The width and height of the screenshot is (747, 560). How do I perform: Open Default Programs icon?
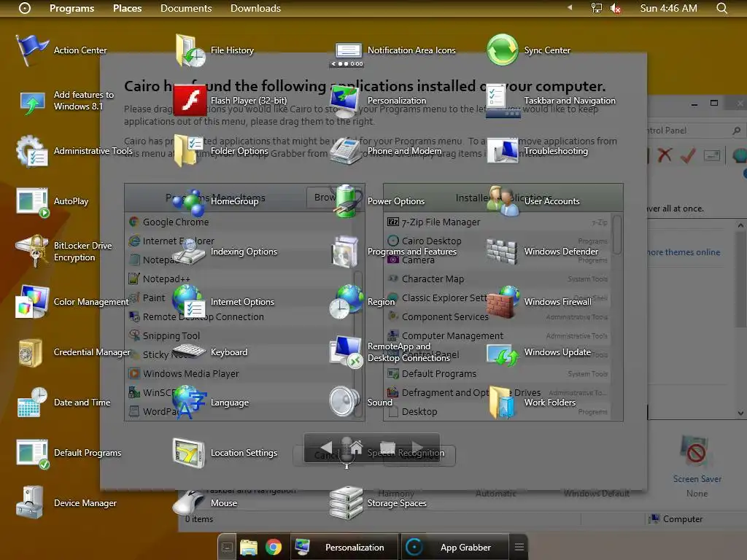pos(32,454)
